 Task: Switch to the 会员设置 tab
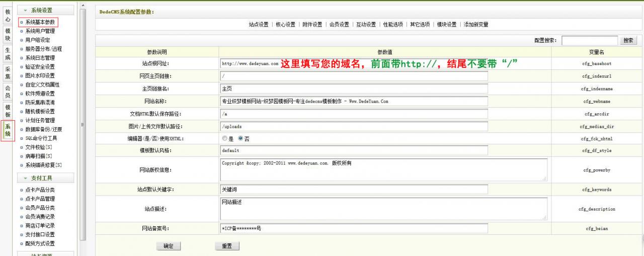point(339,25)
